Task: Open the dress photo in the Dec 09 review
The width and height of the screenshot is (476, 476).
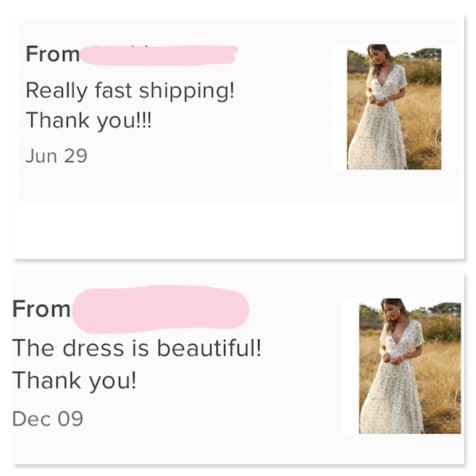Action: pyautogui.click(x=410, y=366)
